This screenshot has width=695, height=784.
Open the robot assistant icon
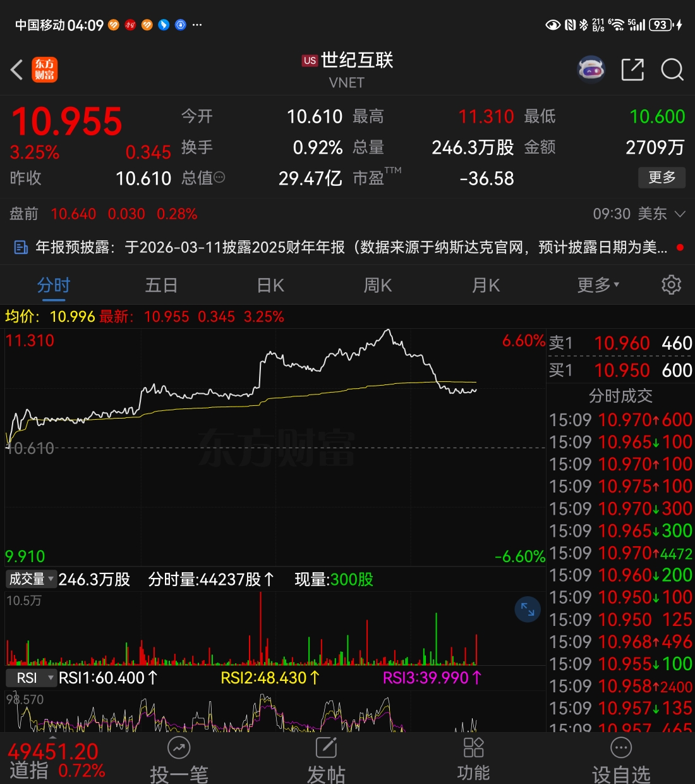[x=591, y=70]
